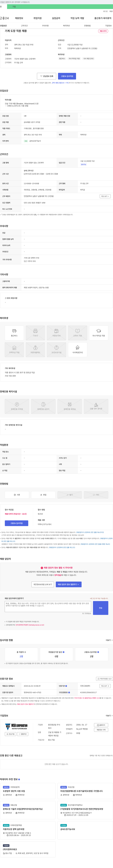Open the 직업 능력 개발 menu
113x868 pixels.
coord(77,18)
